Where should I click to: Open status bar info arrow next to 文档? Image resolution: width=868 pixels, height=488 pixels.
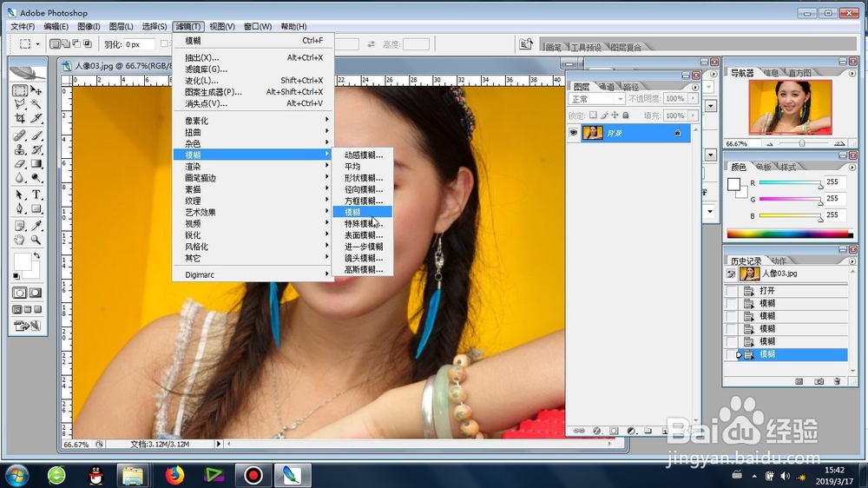219,444
